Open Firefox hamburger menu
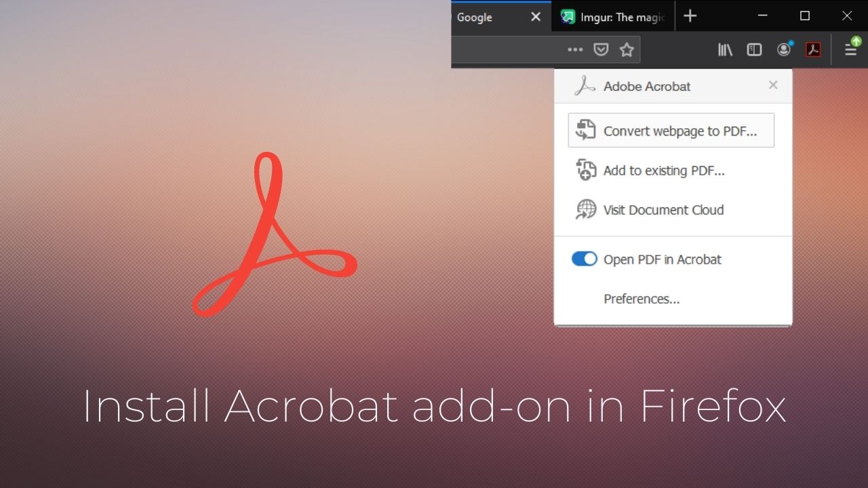Screen dimensions: 868x488 pyautogui.click(x=851, y=48)
